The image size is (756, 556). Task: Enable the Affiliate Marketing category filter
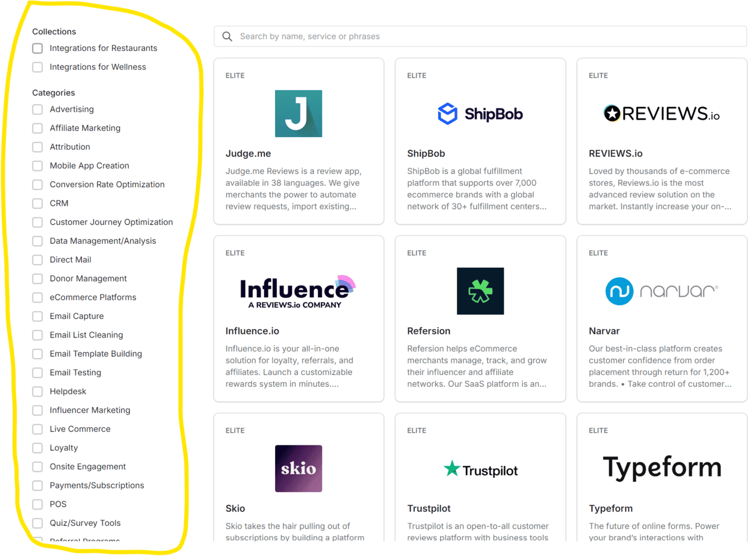tap(37, 128)
